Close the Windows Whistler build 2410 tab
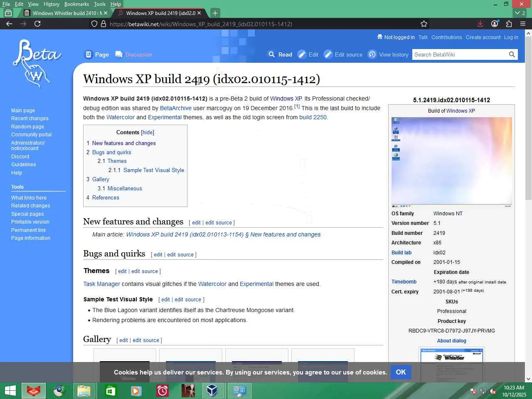 (106, 13)
